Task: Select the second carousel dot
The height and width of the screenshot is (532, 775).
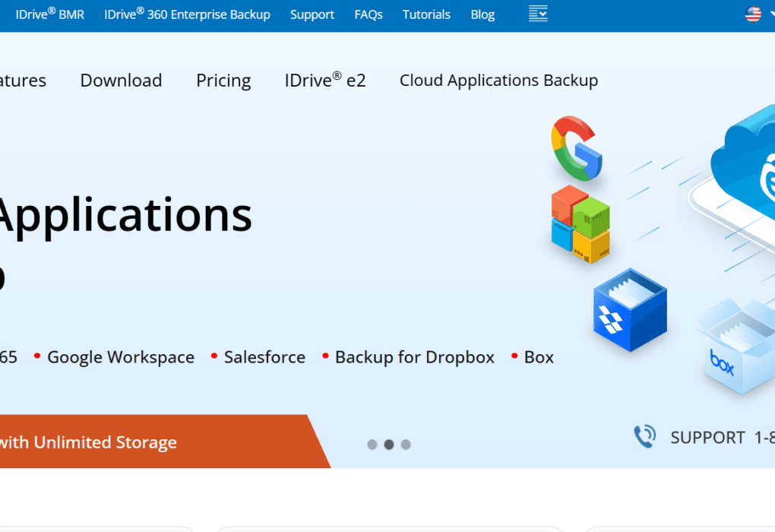Action: (x=389, y=445)
